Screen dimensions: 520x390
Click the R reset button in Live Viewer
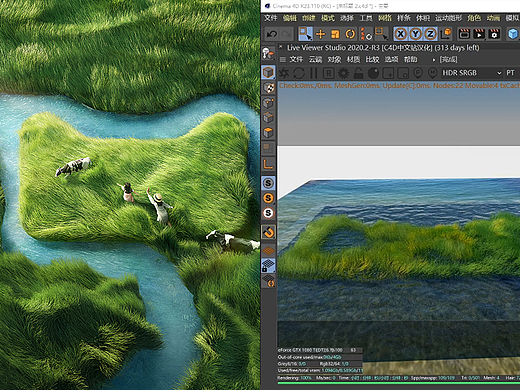pos(329,73)
